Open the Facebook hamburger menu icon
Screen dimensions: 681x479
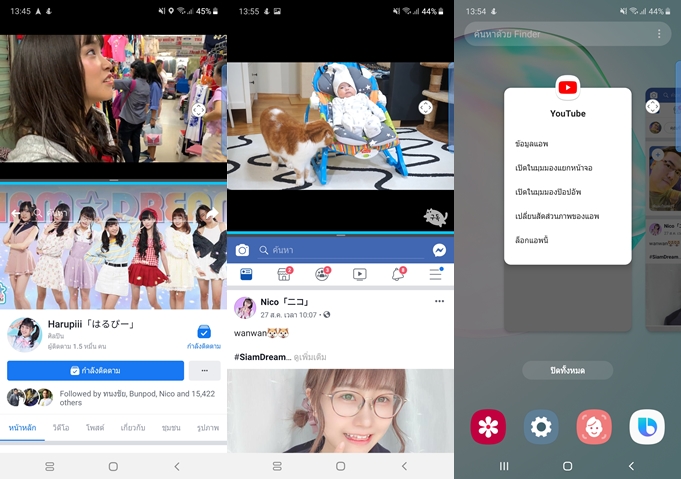tap(436, 274)
